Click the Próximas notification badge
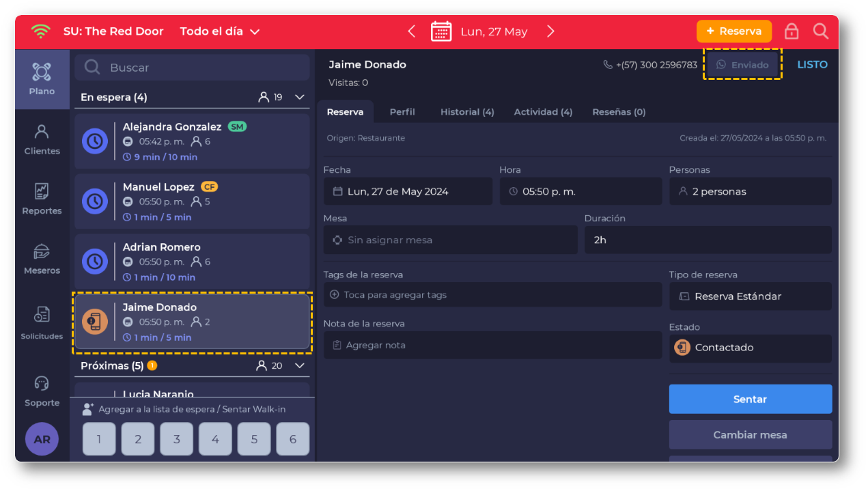Screen dimensions: 868x491 (152, 365)
